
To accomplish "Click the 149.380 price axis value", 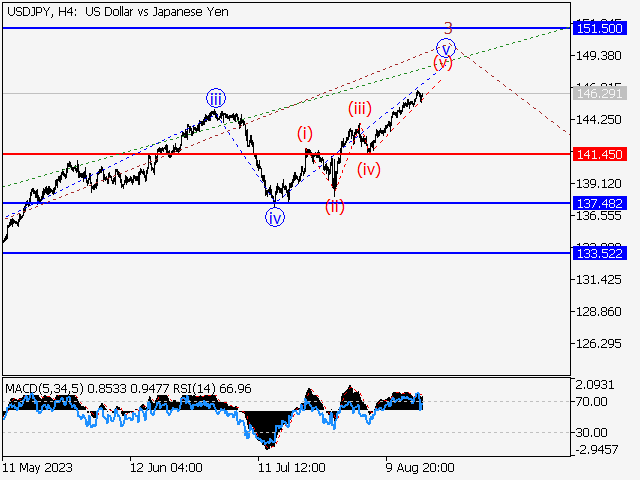I will [x=598, y=56].
